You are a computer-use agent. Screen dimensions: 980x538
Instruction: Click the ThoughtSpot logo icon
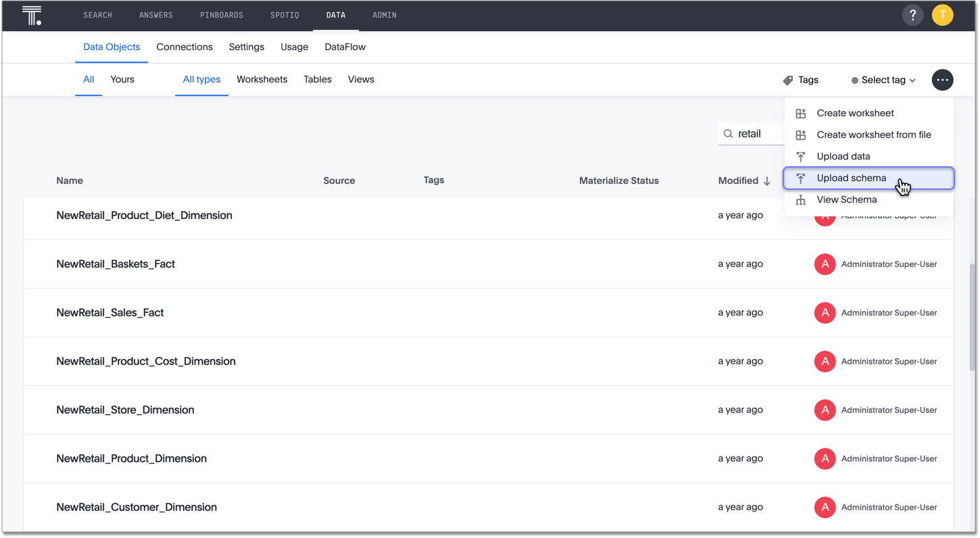point(32,15)
